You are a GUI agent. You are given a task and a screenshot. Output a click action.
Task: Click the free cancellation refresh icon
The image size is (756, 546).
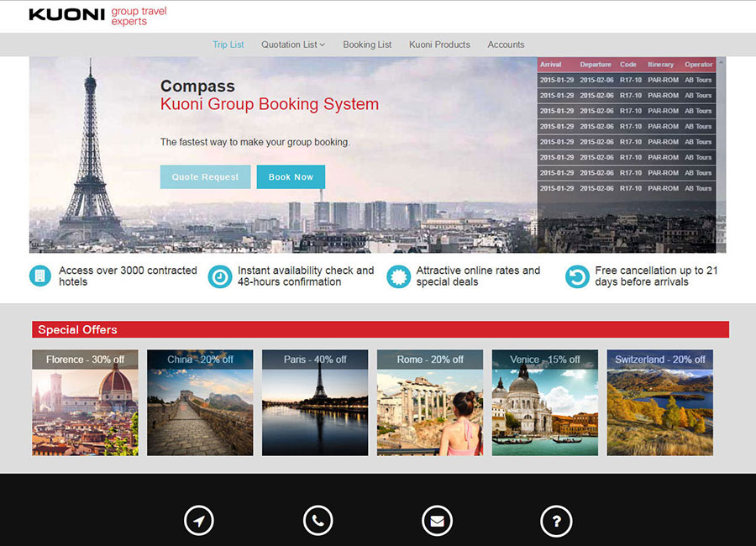(577, 276)
